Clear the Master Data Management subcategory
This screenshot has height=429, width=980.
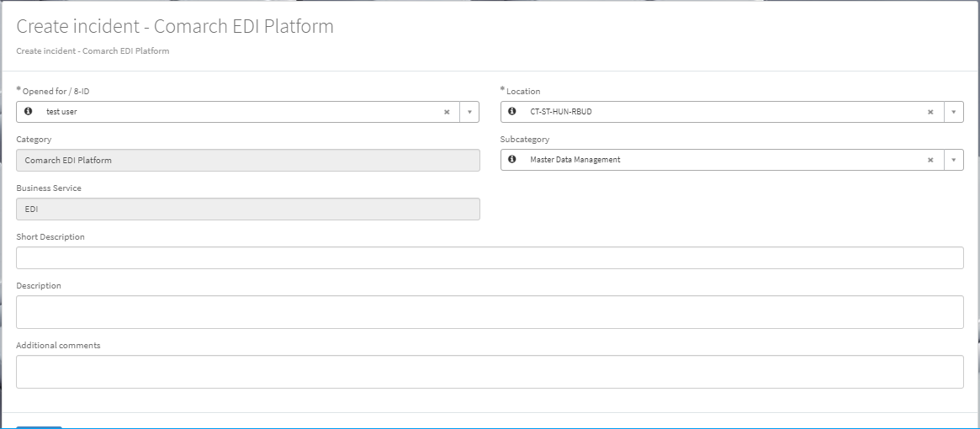[930, 160]
